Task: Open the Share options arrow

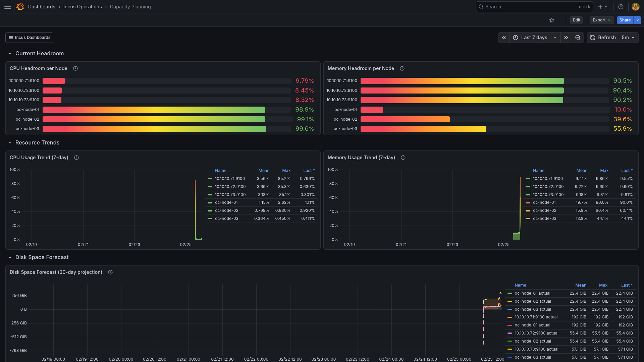Action: click(x=638, y=20)
